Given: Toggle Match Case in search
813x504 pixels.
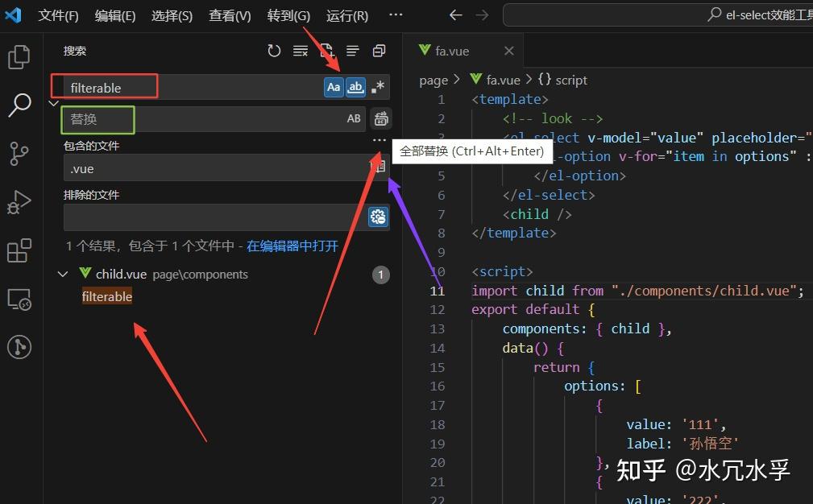Looking at the screenshot, I should [334, 87].
